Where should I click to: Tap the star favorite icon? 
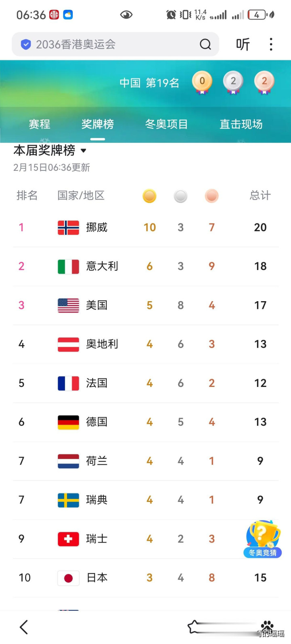[194, 627]
